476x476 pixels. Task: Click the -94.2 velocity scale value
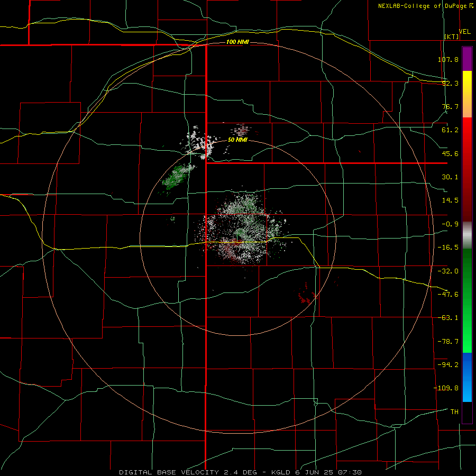pos(448,365)
